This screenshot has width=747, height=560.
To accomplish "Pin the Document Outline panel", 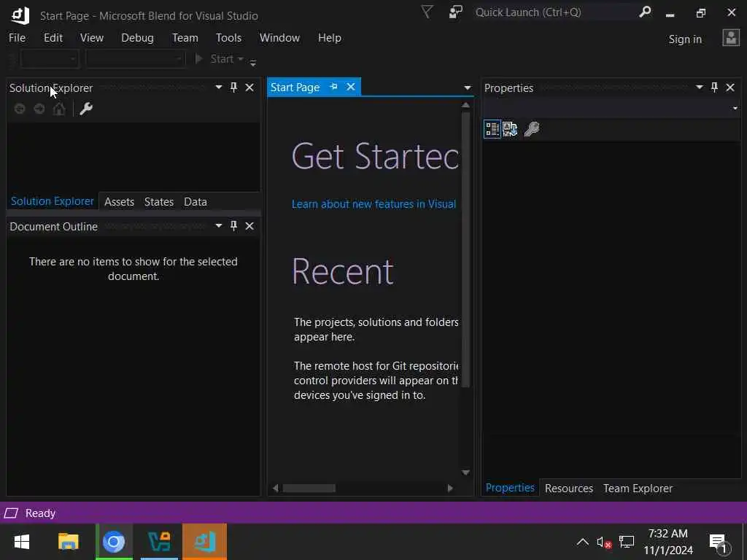I will point(234,226).
